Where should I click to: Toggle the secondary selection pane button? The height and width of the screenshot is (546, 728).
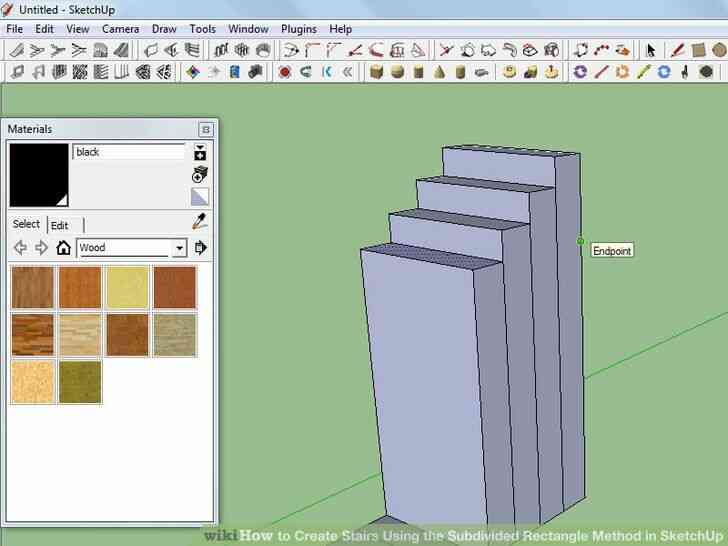pyautogui.click(x=200, y=152)
